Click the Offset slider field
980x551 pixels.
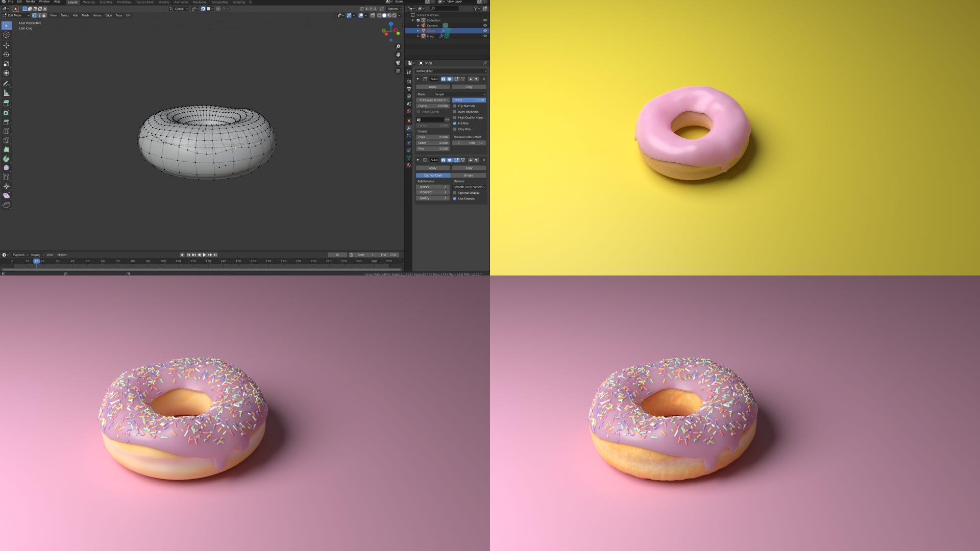469,100
